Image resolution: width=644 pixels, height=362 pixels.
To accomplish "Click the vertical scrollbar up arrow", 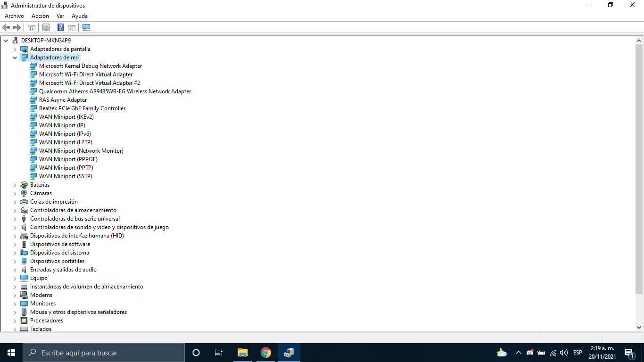I will (639, 40).
